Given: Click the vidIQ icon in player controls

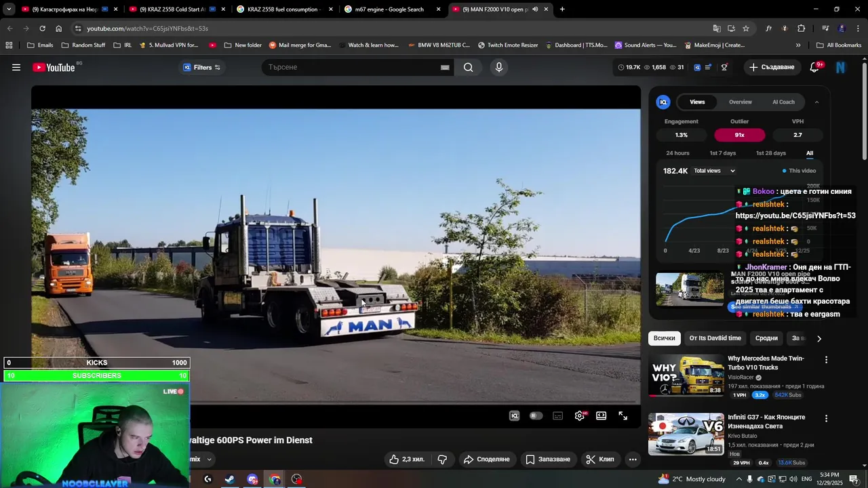Looking at the screenshot, I should click(514, 415).
